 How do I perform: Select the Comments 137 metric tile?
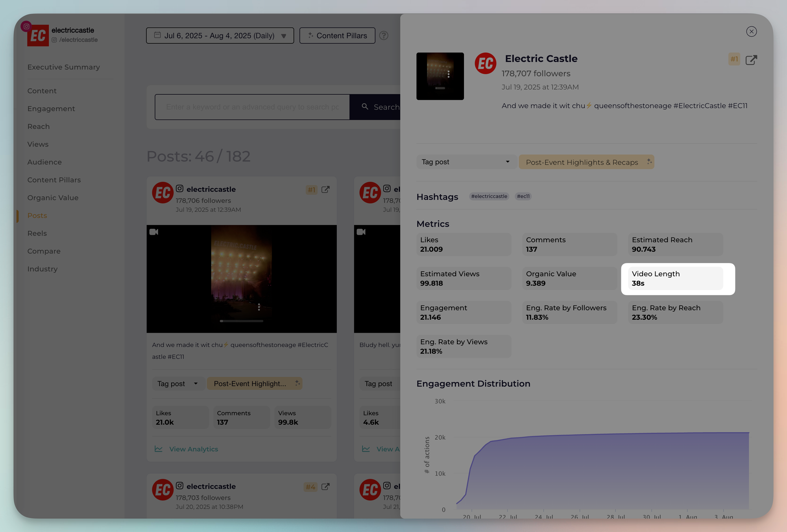coord(570,244)
